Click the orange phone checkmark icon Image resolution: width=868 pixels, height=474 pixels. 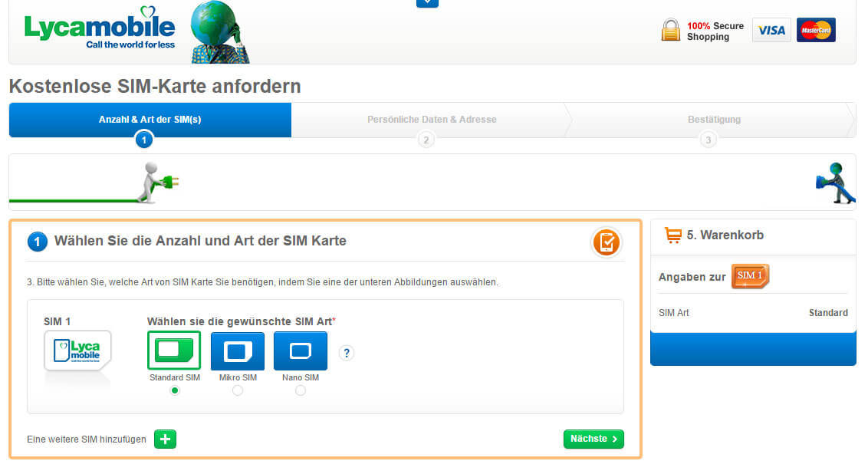click(x=606, y=242)
